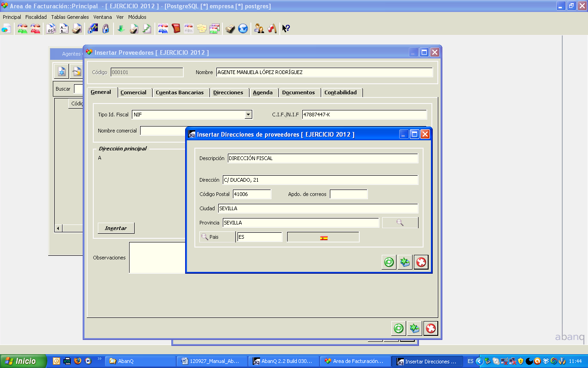Click accept-and-continue star icon in Direcciones dialog
588x368 pixels.
tap(405, 262)
